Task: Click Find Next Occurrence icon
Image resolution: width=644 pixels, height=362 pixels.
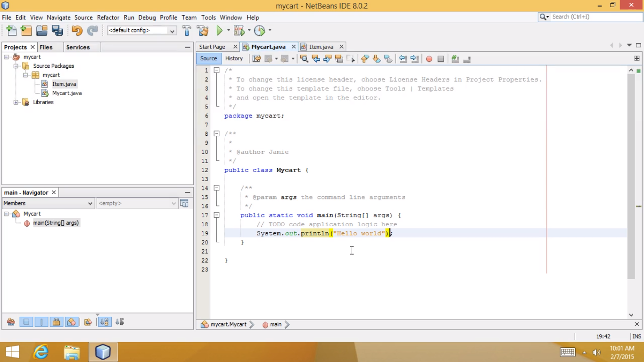Action: [x=328, y=59]
